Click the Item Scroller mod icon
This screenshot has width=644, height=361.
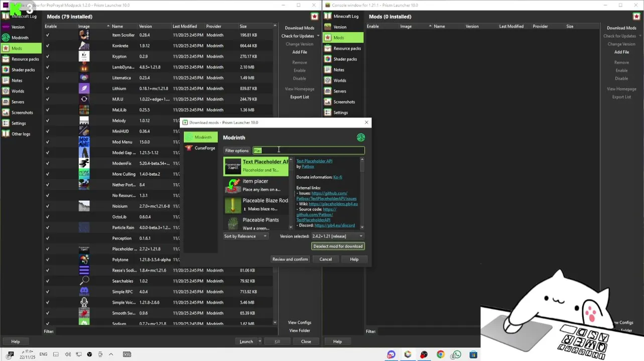pyautogui.click(x=84, y=35)
